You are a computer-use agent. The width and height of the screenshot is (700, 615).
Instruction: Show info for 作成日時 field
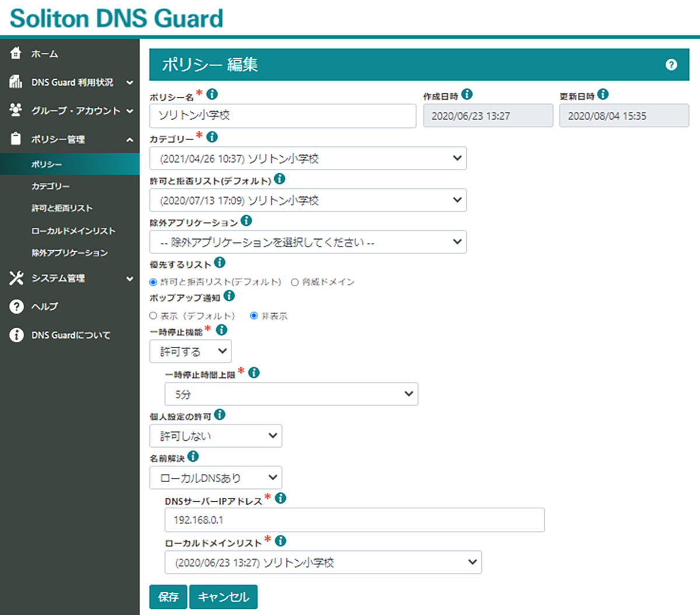pyautogui.click(x=467, y=94)
